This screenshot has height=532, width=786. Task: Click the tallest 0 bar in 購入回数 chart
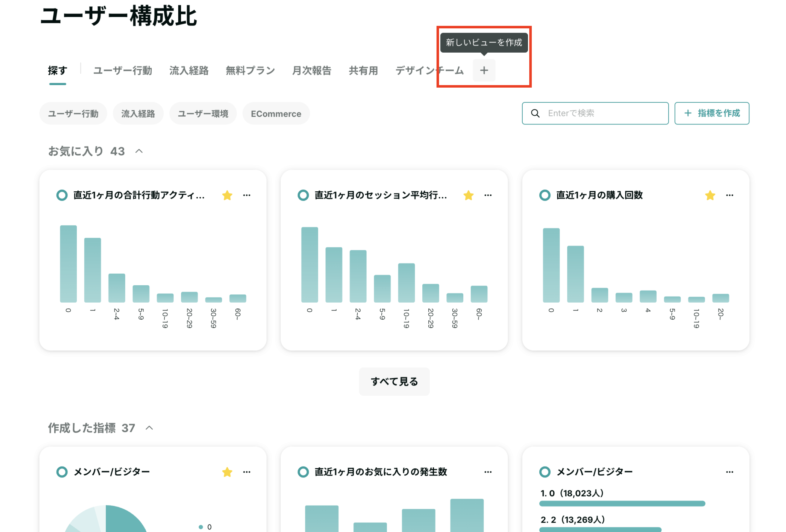(551, 265)
